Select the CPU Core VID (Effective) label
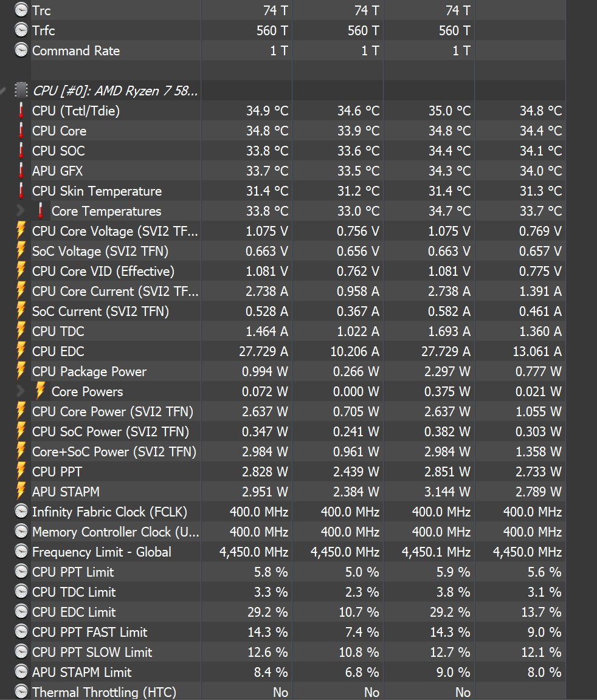 103,272
